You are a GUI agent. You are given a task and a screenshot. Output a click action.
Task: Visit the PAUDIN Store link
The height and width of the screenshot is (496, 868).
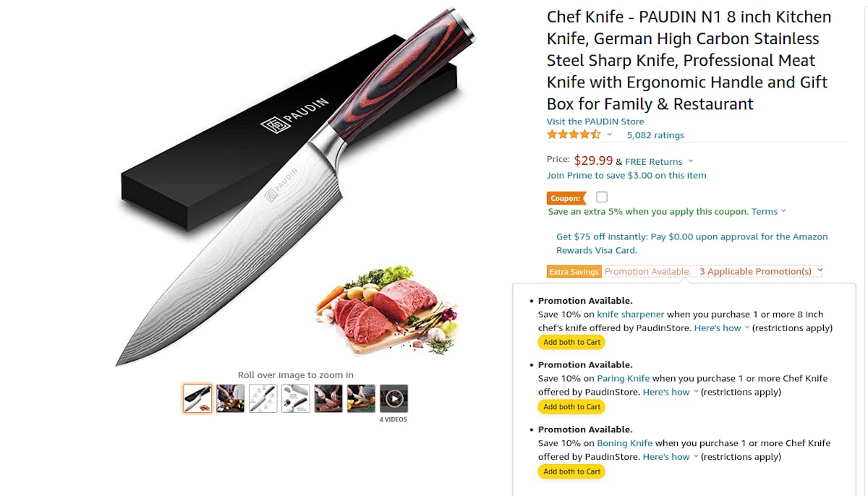[x=595, y=121]
